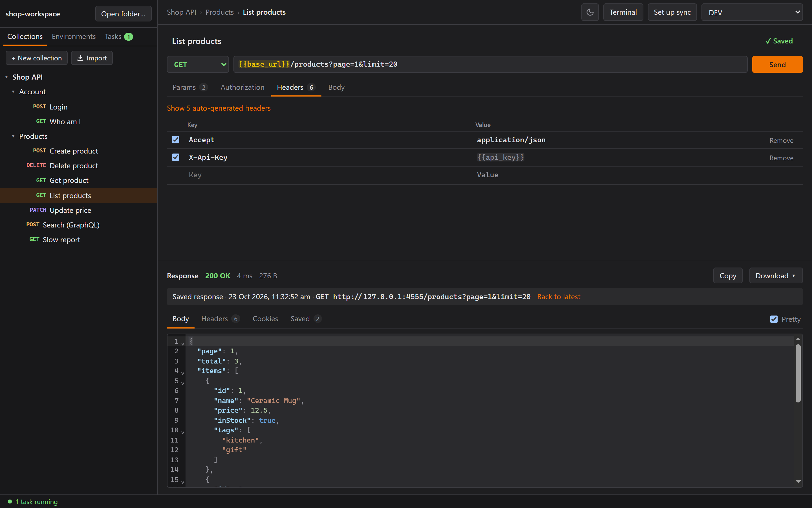Collapse the Shop API collection tree
The height and width of the screenshot is (508, 812).
point(6,77)
